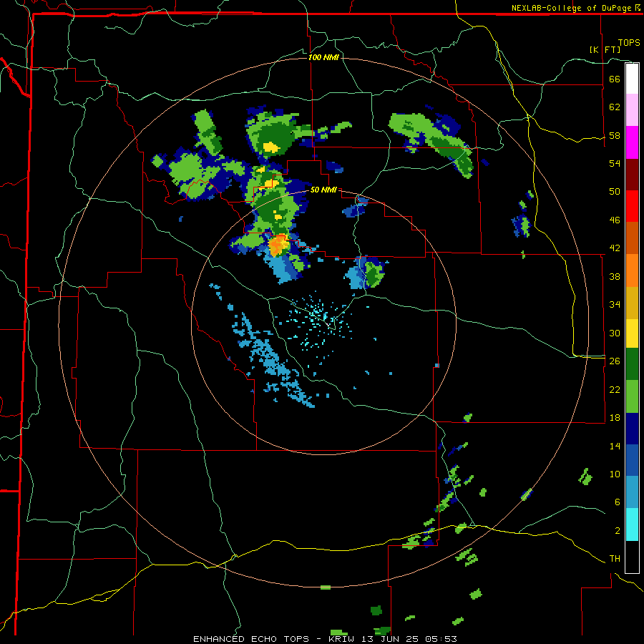This screenshot has height=644, width=644.
Task: Click the legend value 34
Action: click(x=615, y=305)
